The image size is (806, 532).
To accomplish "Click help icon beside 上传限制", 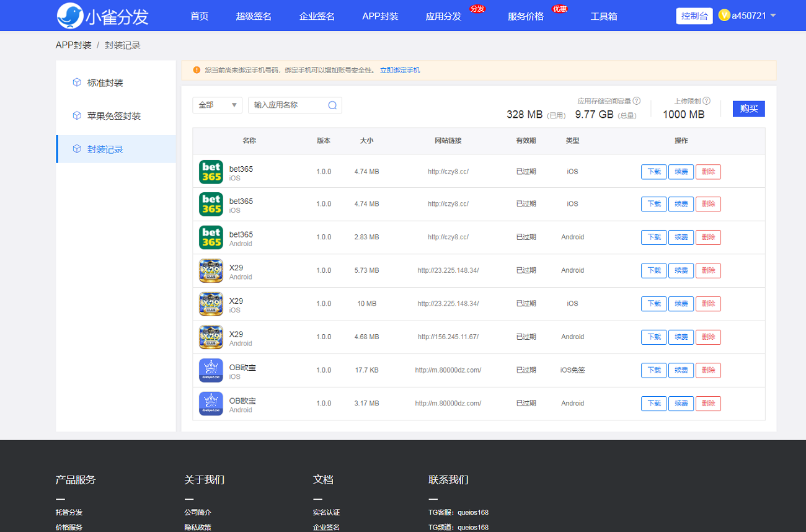I will (x=706, y=101).
